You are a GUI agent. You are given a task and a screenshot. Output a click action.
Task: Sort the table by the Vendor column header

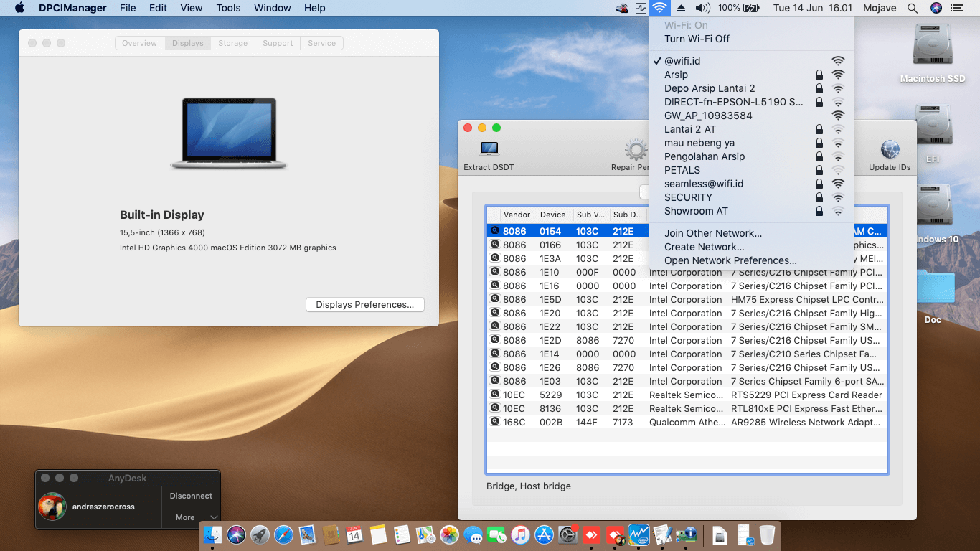click(x=519, y=215)
